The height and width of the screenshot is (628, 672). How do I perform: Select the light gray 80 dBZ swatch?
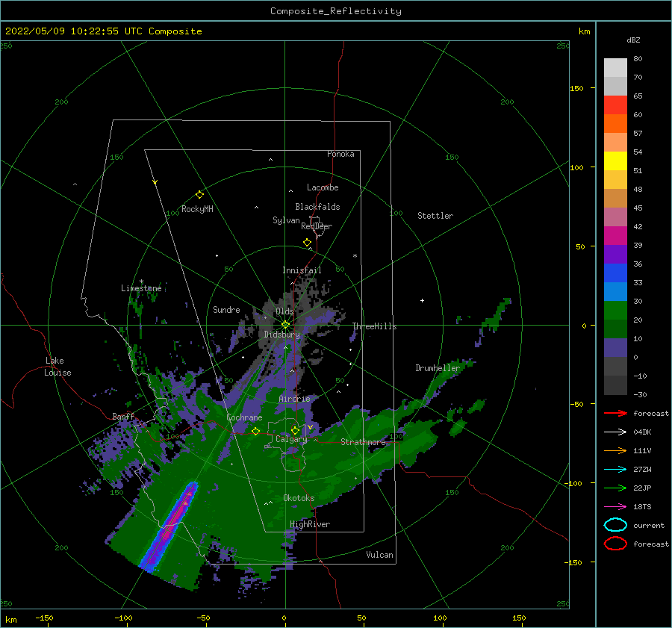pos(615,68)
